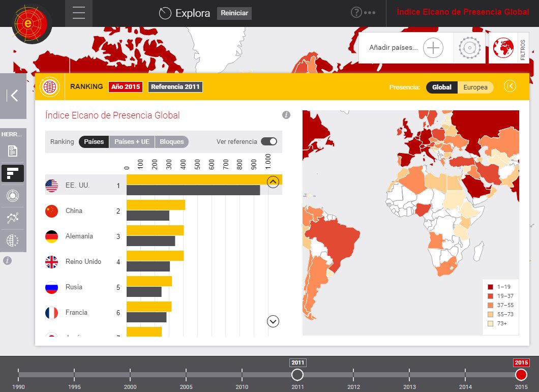Open the circular settings gear icon
Image resolution: width=539 pixels, height=392 pixels.
click(x=469, y=48)
